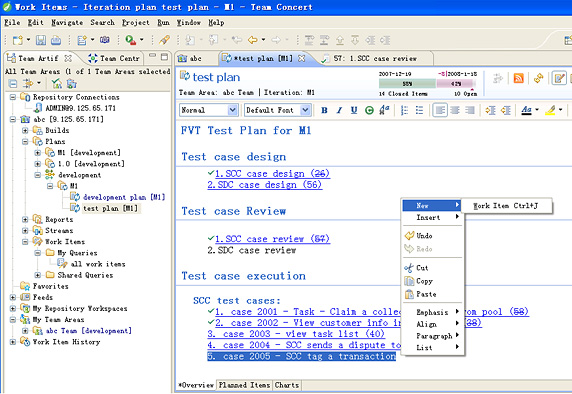Screen dimensions: 572x394
Task: Click the Italic formatting icon
Action: pos(339,110)
